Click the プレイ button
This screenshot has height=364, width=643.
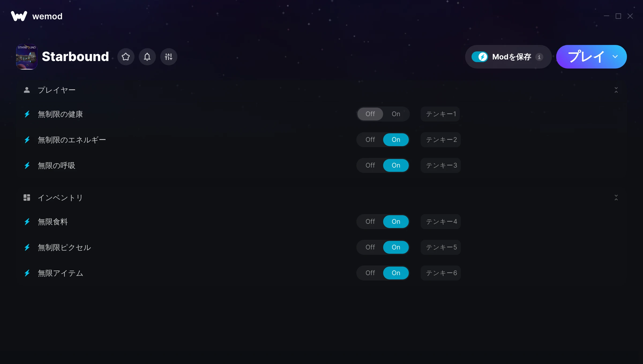[x=586, y=57]
